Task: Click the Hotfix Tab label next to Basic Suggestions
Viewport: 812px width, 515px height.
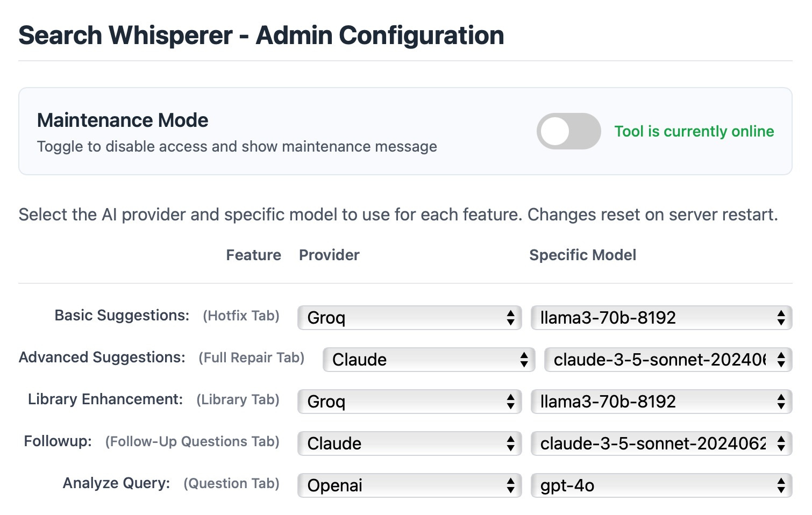Action: [x=241, y=316]
